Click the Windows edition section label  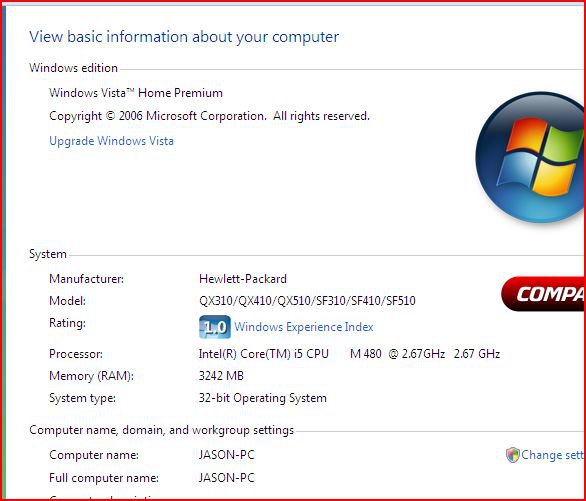pos(73,68)
